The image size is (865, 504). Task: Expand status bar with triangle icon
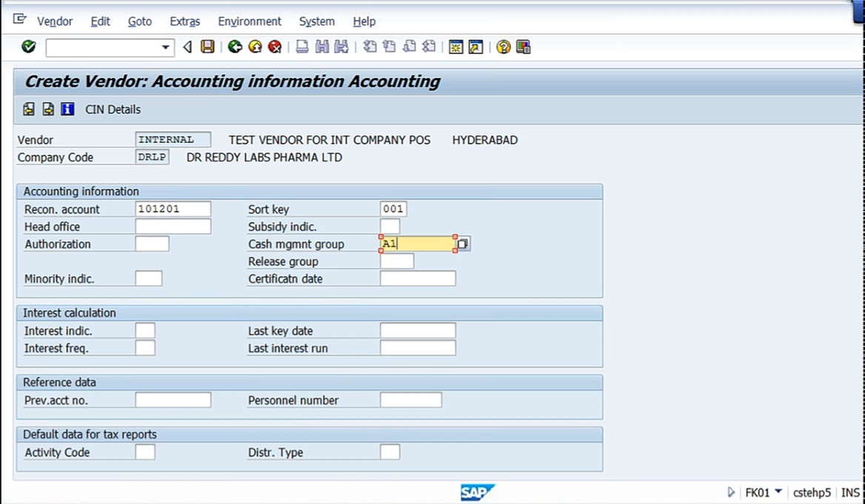pyautogui.click(x=731, y=492)
